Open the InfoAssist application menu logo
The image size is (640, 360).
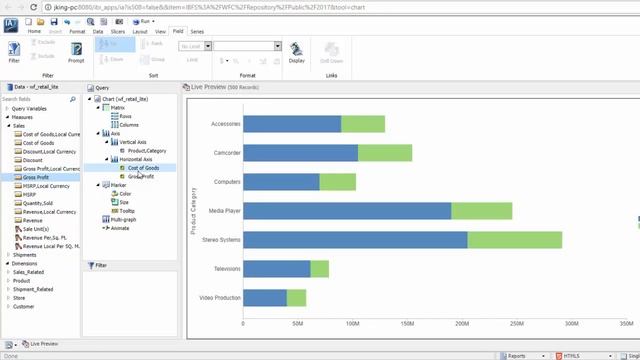pos(11,25)
